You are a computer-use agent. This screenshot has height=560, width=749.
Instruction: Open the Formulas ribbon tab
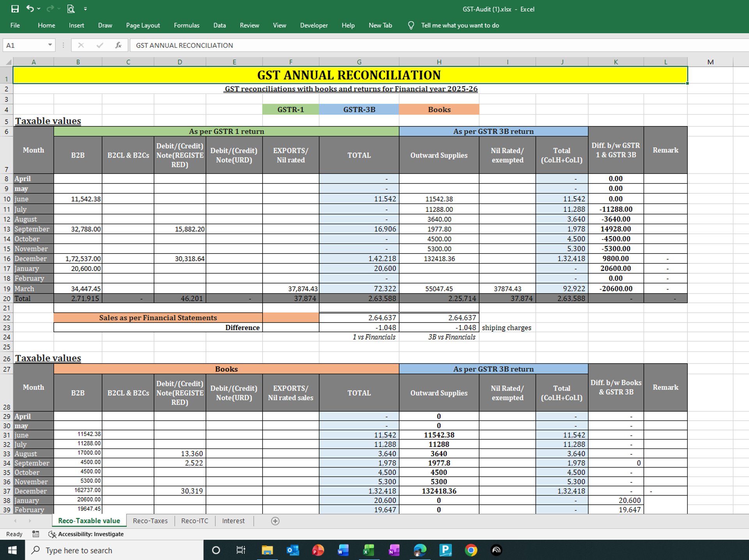[186, 25]
